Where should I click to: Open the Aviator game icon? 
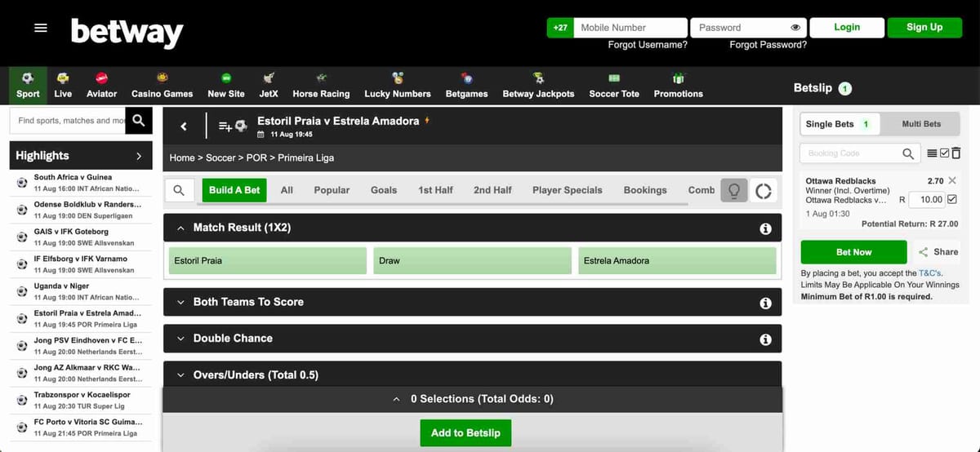coord(102,78)
